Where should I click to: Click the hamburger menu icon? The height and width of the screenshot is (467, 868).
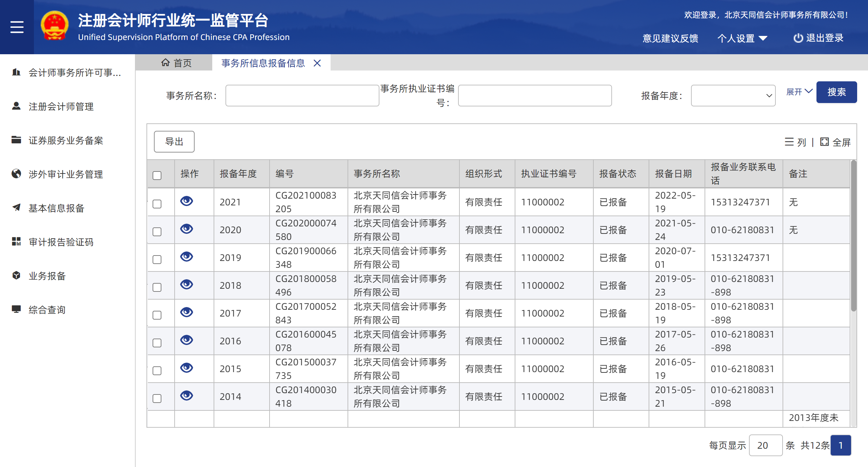click(17, 27)
